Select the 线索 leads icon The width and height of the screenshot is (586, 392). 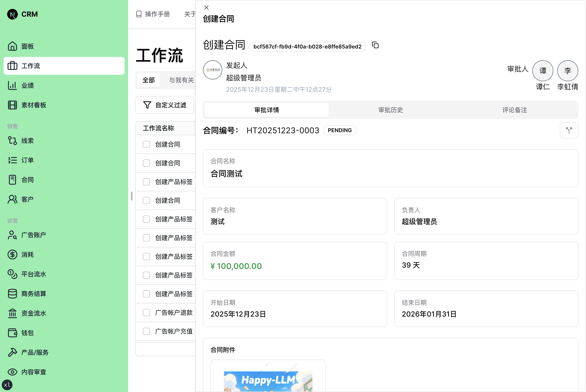[12, 141]
